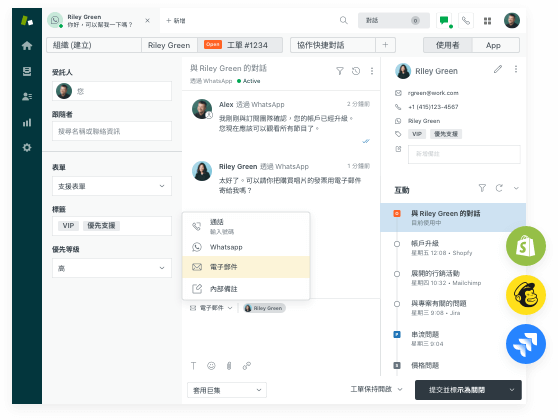The image size is (558, 420).
Task: Click the search magnifier icon
Action: (x=343, y=20)
